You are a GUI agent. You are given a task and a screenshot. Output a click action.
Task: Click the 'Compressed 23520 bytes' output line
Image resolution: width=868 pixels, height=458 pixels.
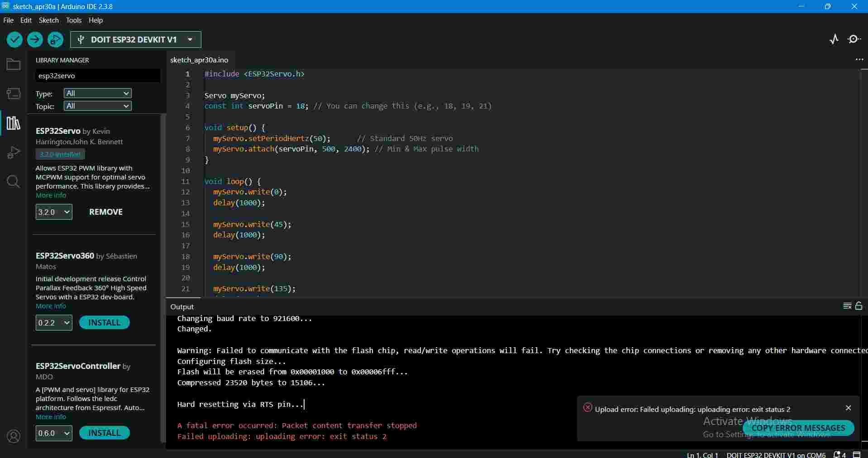251,382
